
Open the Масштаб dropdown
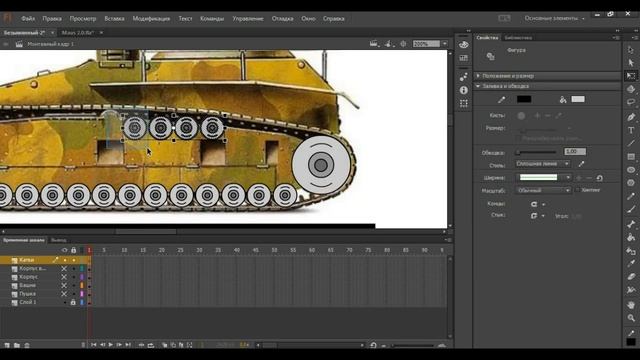543,190
